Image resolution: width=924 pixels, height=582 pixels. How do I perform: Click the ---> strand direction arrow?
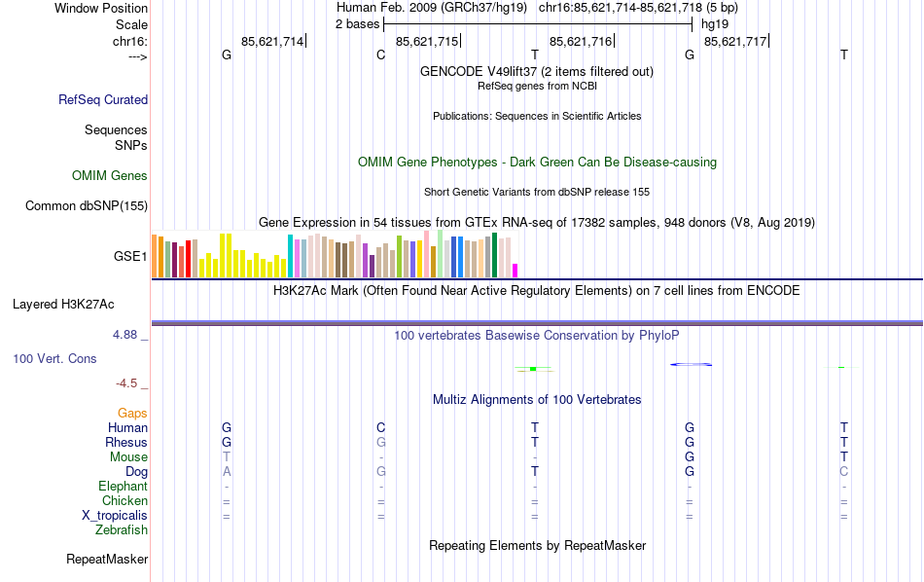coord(138,56)
